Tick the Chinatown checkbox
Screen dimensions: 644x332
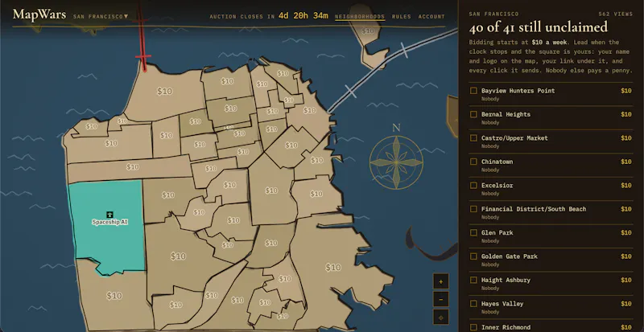coord(473,162)
